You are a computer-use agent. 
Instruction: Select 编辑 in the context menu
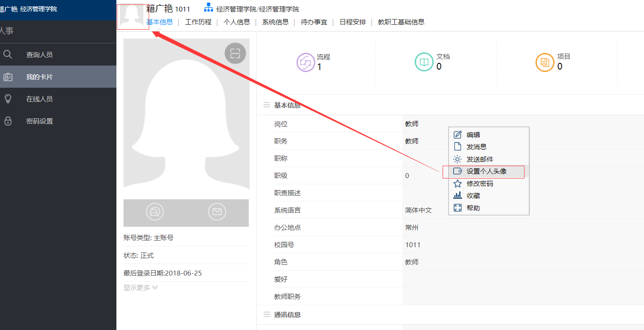tap(473, 135)
